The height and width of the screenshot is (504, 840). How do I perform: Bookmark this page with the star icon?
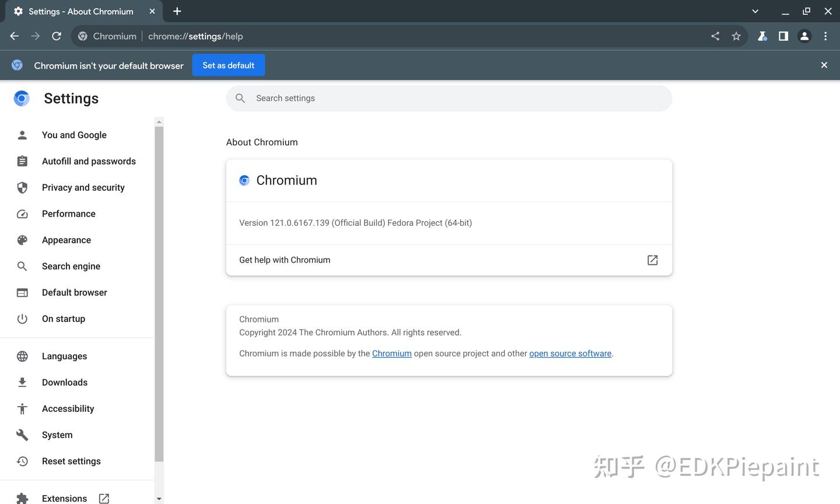[x=736, y=36]
